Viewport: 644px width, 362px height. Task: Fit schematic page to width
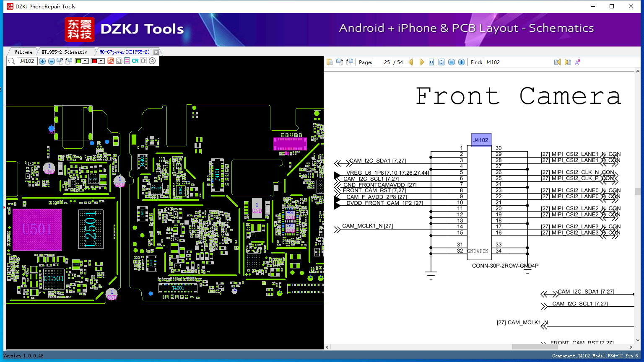pos(431,62)
